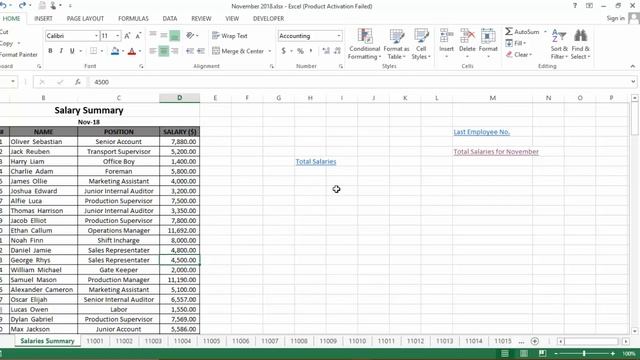Switch to the INSERT ribbon tab
This screenshot has height=360, width=640.
(x=43, y=18)
